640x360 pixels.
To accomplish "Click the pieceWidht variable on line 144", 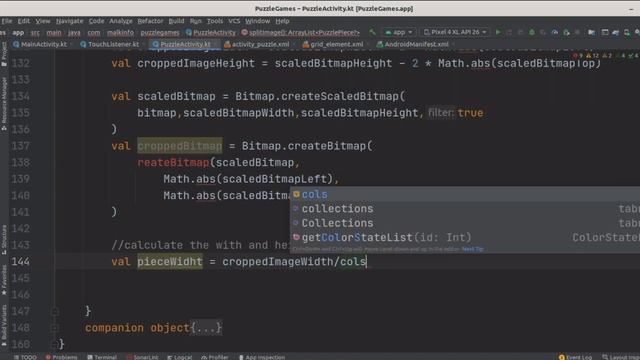I will coord(170,262).
